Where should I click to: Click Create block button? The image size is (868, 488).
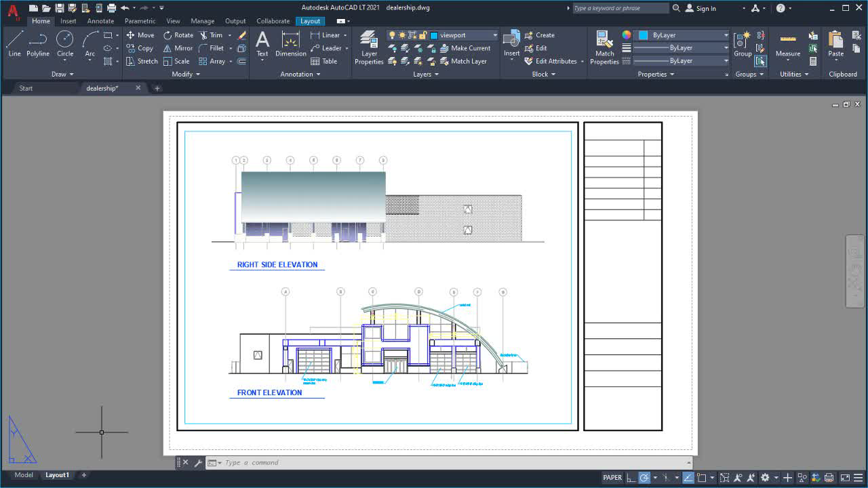click(x=540, y=35)
